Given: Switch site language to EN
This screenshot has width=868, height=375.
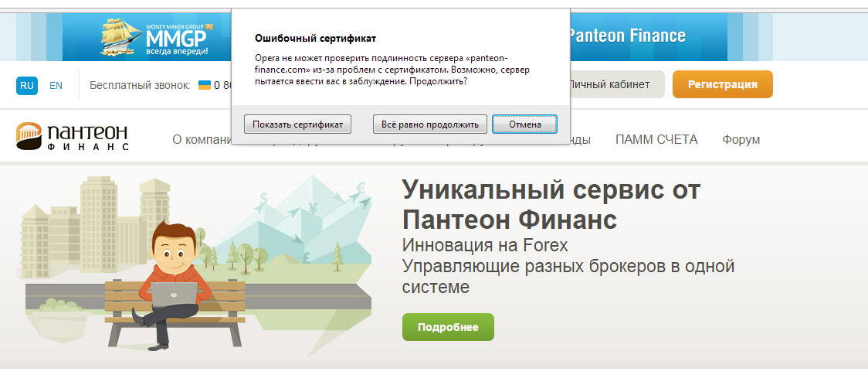Looking at the screenshot, I should click(x=56, y=85).
